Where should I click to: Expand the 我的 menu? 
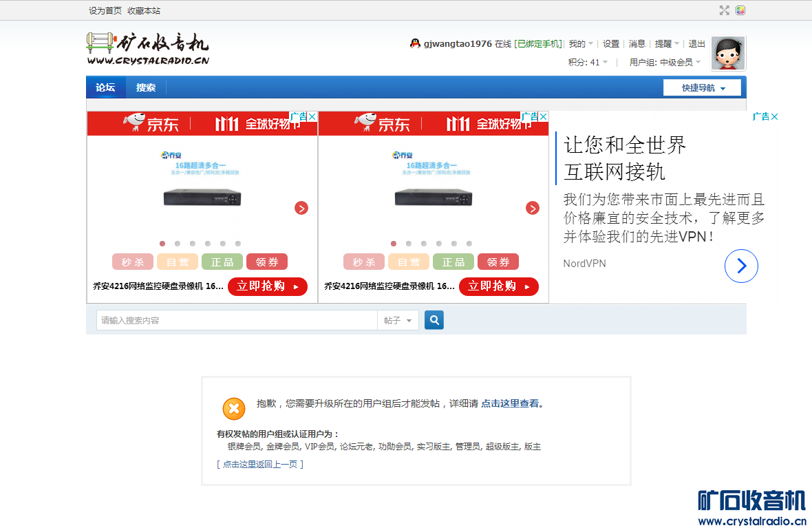point(581,44)
